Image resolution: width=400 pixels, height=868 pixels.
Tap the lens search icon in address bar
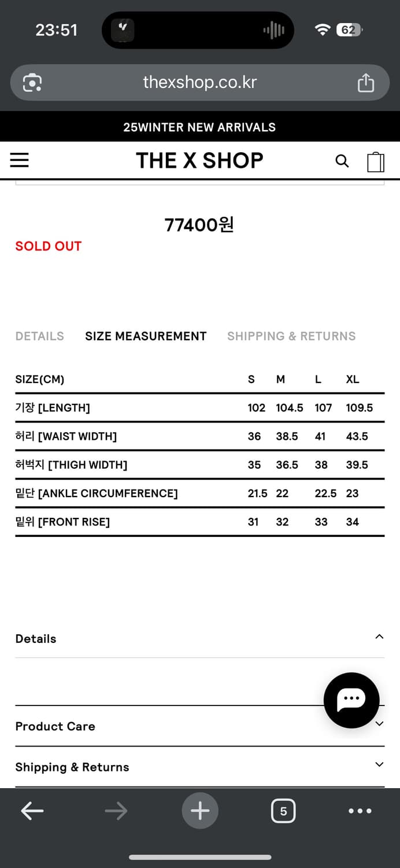pos(32,83)
